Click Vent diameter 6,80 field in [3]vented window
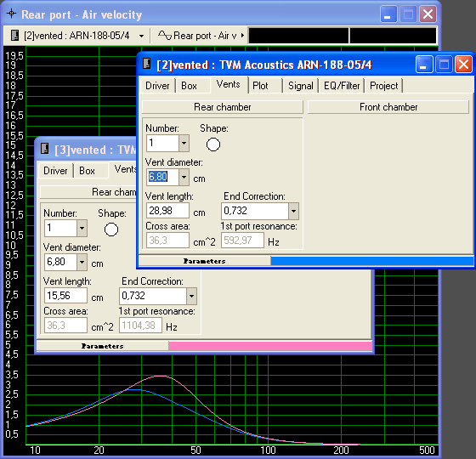This screenshot has height=459, width=476. (60, 262)
